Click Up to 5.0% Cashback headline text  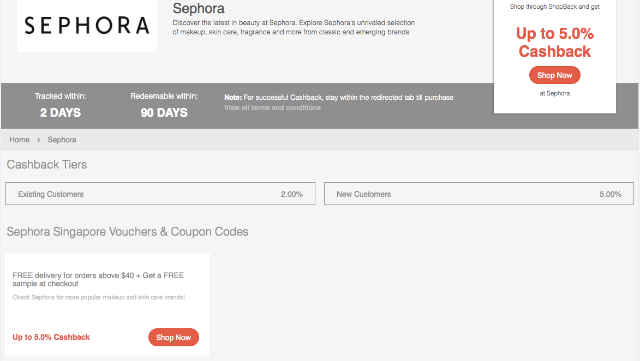pyautogui.click(x=555, y=42)
